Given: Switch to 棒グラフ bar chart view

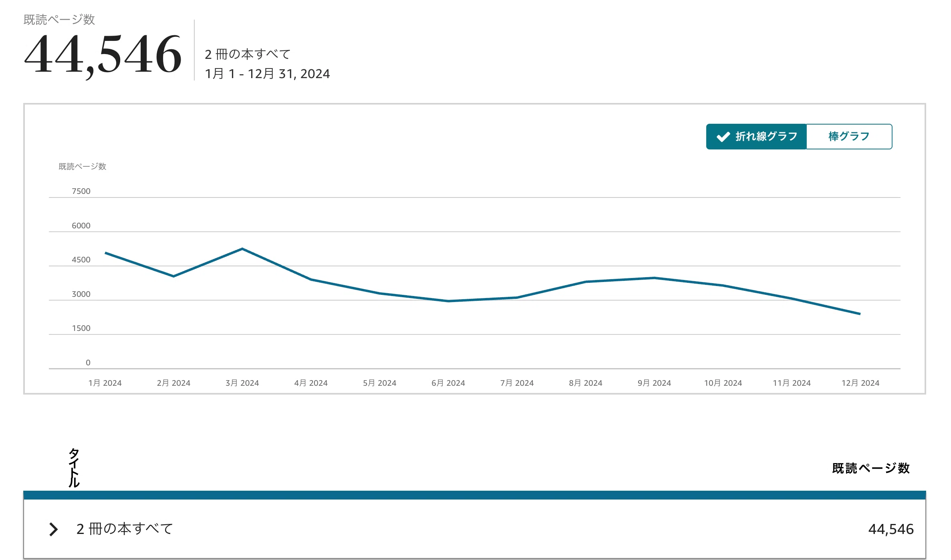Looking at the screenshot, I should click(x=849, y=137).
